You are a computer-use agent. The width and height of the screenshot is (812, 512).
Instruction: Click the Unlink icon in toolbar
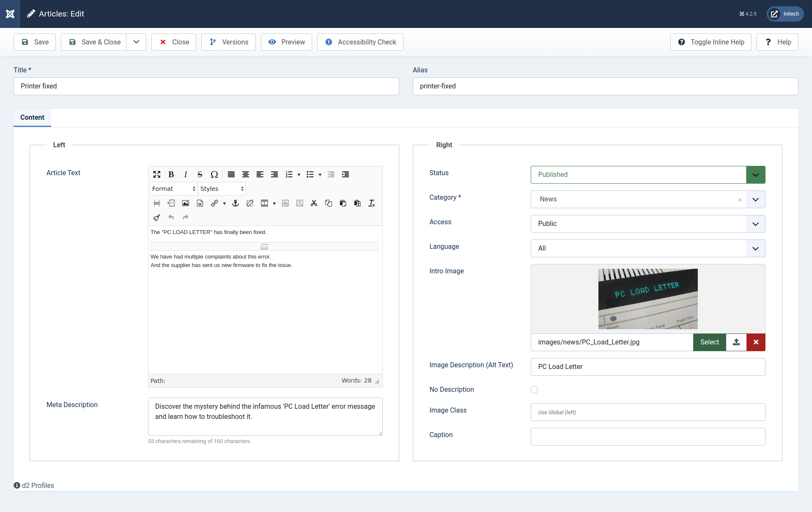pos(250,202)
